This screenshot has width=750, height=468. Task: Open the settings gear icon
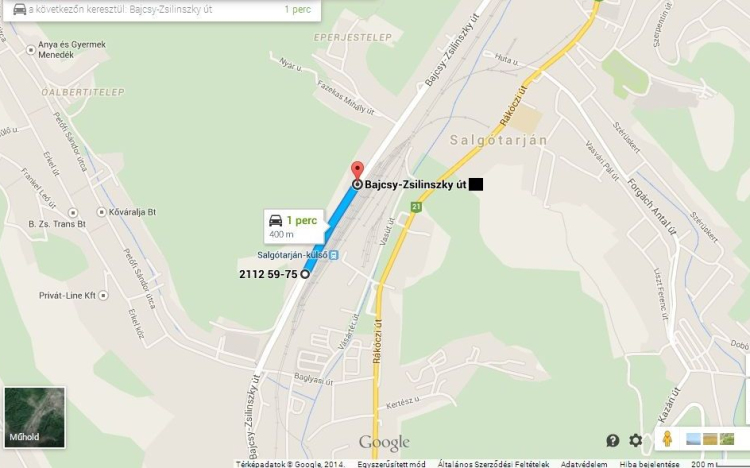(635, 440)
